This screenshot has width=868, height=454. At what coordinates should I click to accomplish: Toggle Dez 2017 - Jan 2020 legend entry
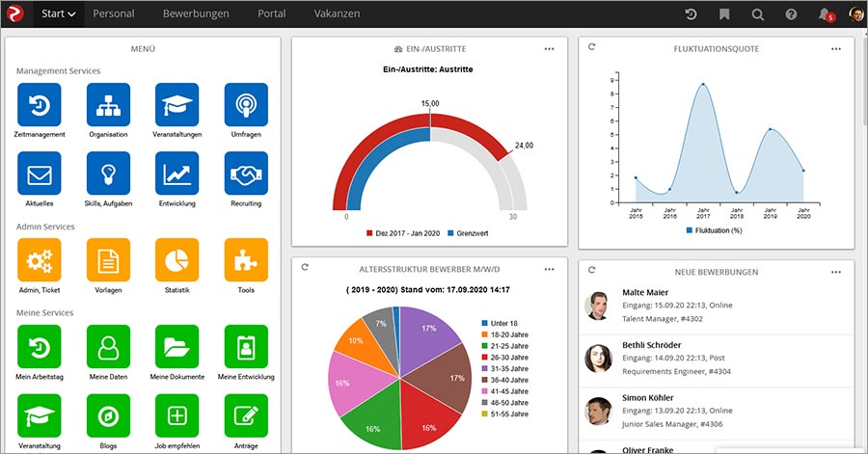tap(403, 233)
